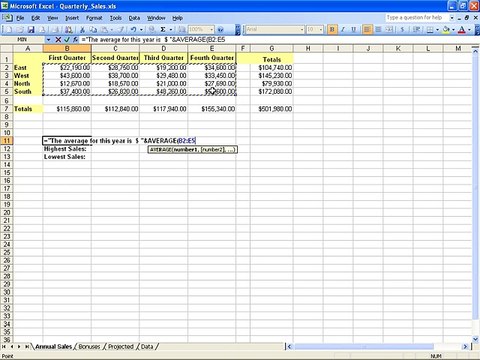480x360 pixels.
Task: Save the workbook with the floppy icon
Action: click(x=31, y=30)
